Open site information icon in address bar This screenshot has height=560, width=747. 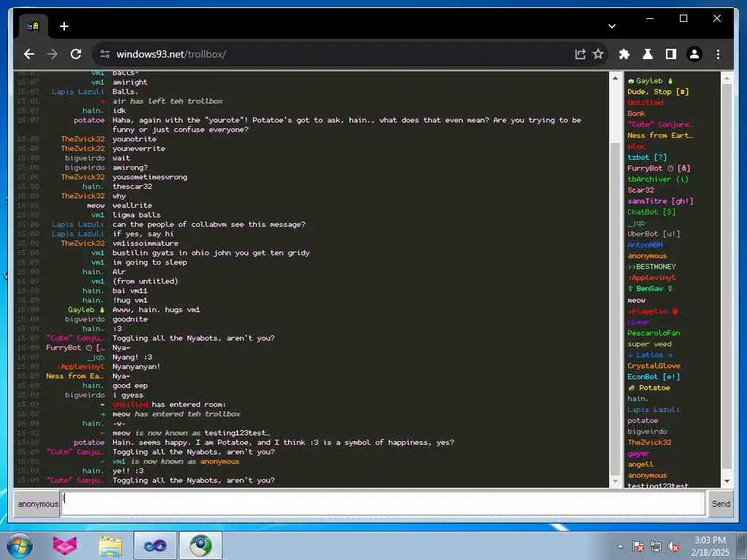point(105,54)
